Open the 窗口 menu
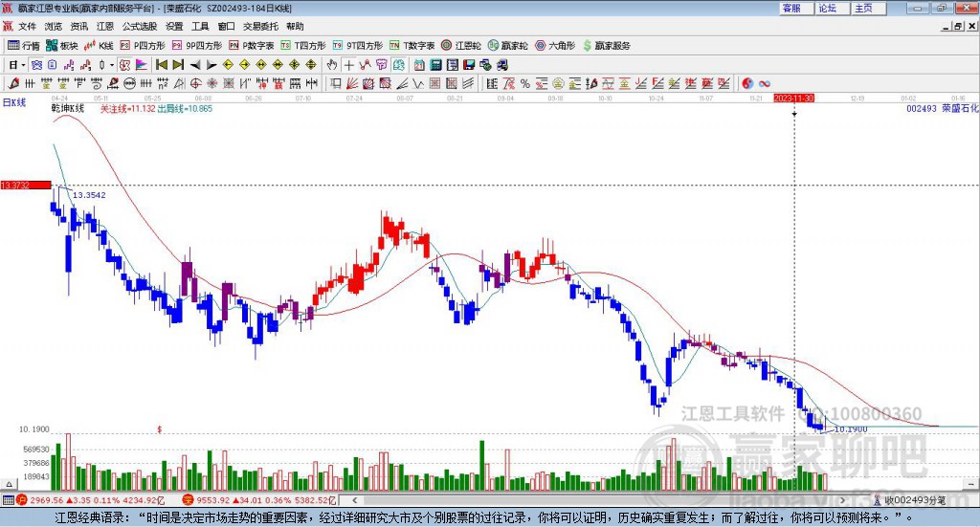Screen dimensions: 980x527 [x=226, y=26]
